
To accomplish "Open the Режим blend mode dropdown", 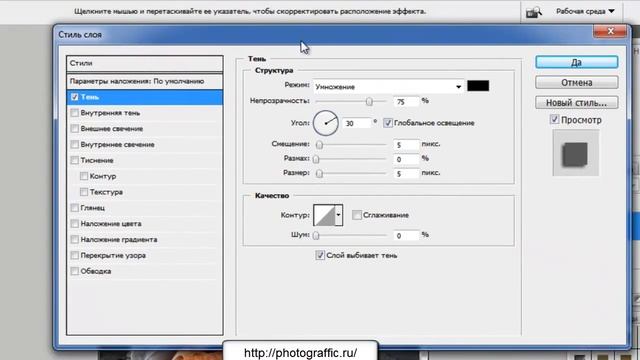I will tap(388, 87).
